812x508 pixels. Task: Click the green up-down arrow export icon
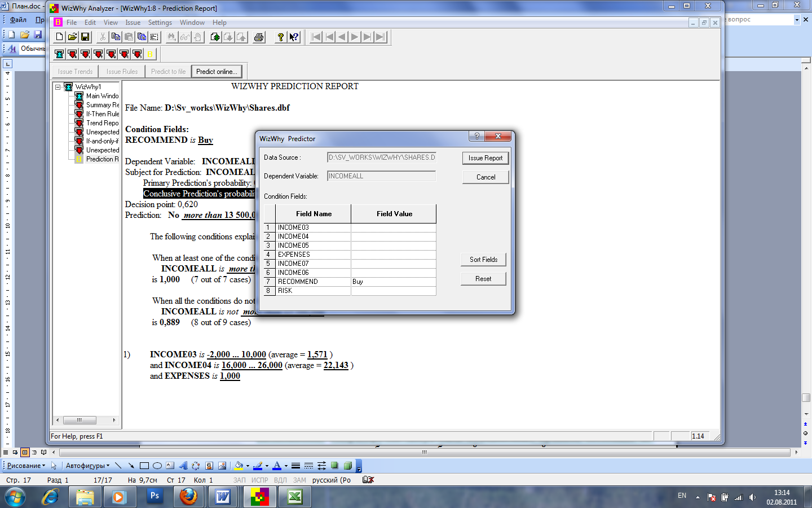tap(215, 37)
